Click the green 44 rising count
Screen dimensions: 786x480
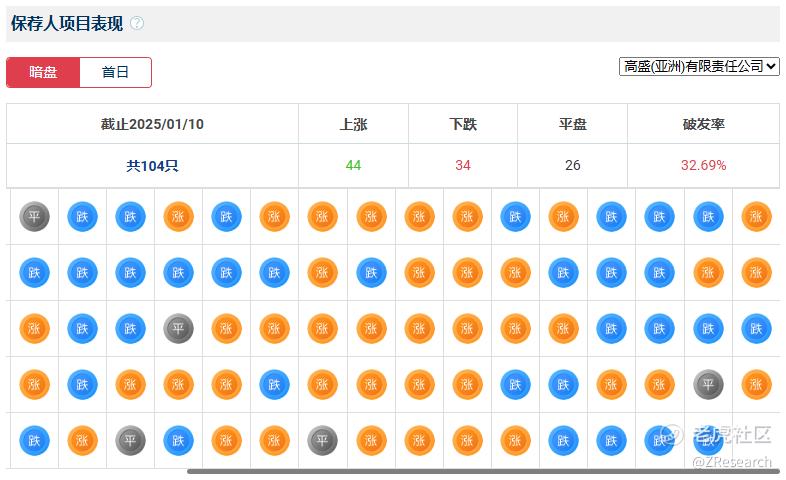353,165
